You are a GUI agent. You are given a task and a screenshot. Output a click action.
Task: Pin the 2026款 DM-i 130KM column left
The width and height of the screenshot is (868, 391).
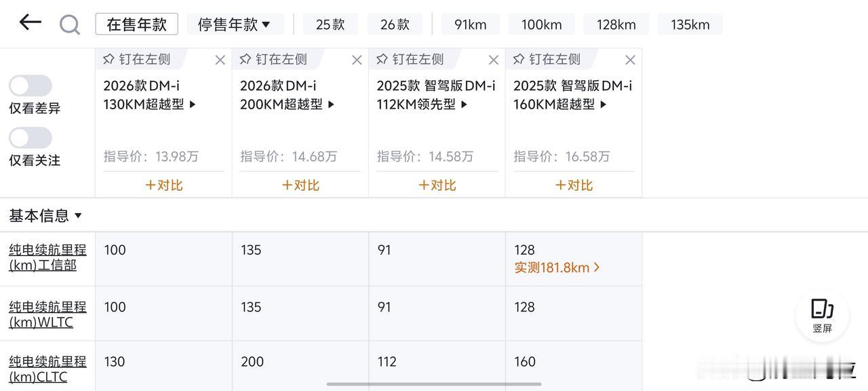pyautogui.click(x=137, y=60)
